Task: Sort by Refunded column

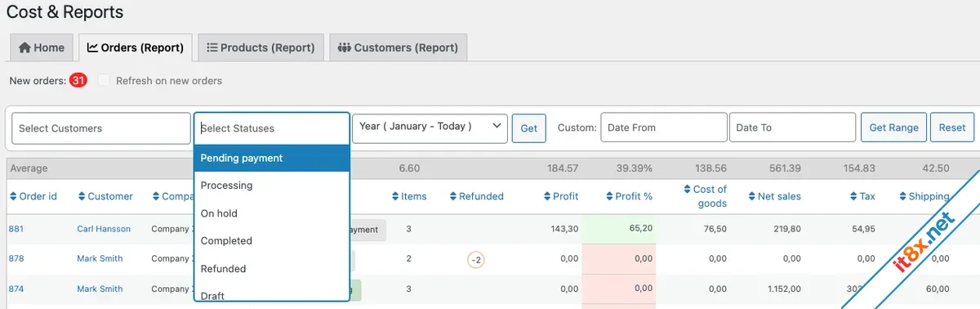Action: [x=477, y=196]
